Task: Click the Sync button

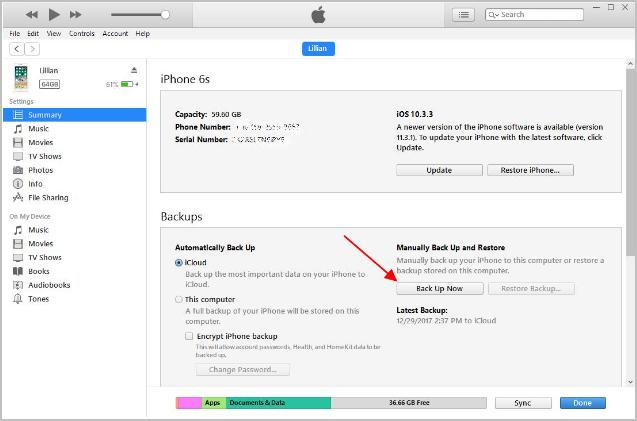Action: coord(523,403)
